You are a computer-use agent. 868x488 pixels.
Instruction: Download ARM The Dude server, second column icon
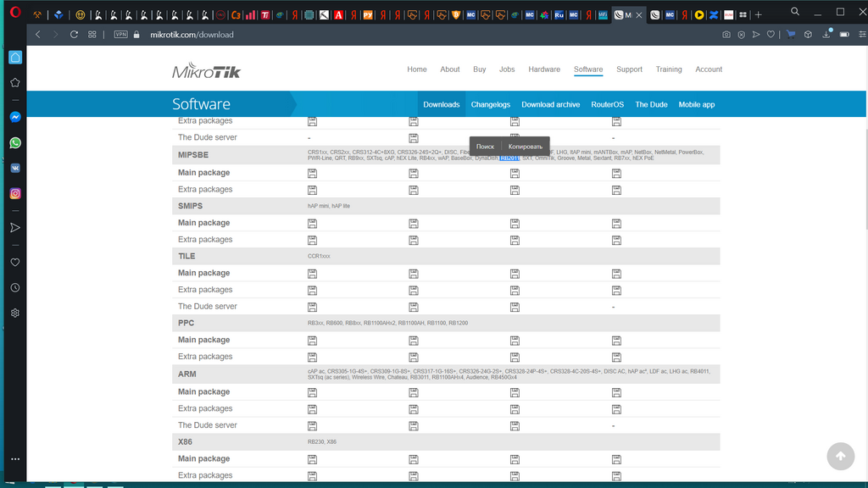point(414,426)
